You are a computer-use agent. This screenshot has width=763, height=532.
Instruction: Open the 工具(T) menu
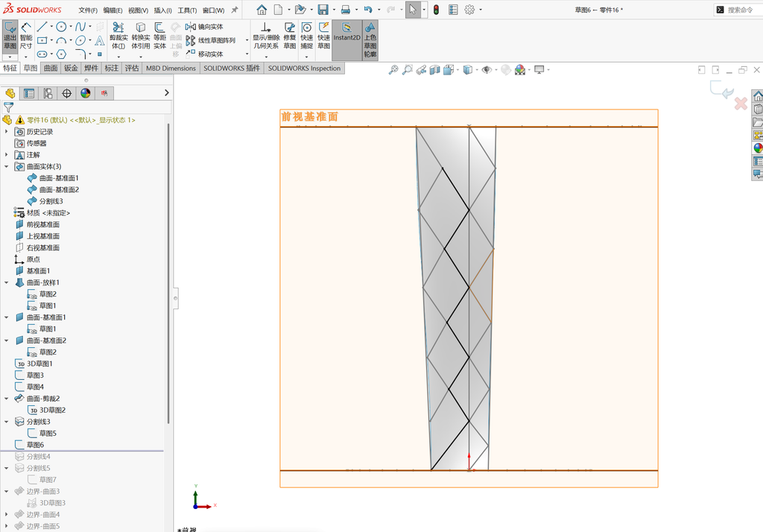click(x=187, y=10)
